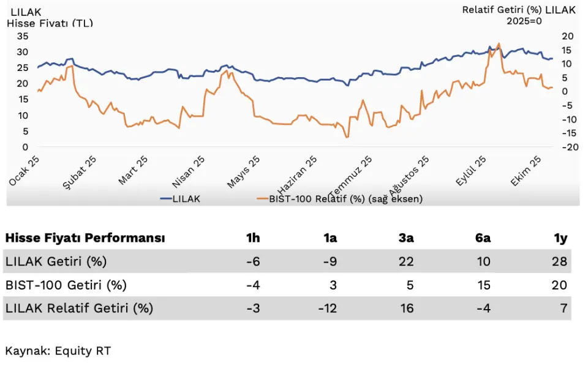Click the relative 1a return value -12
The height and width of the screenshot is (366, 588).
tap(328, 308)
